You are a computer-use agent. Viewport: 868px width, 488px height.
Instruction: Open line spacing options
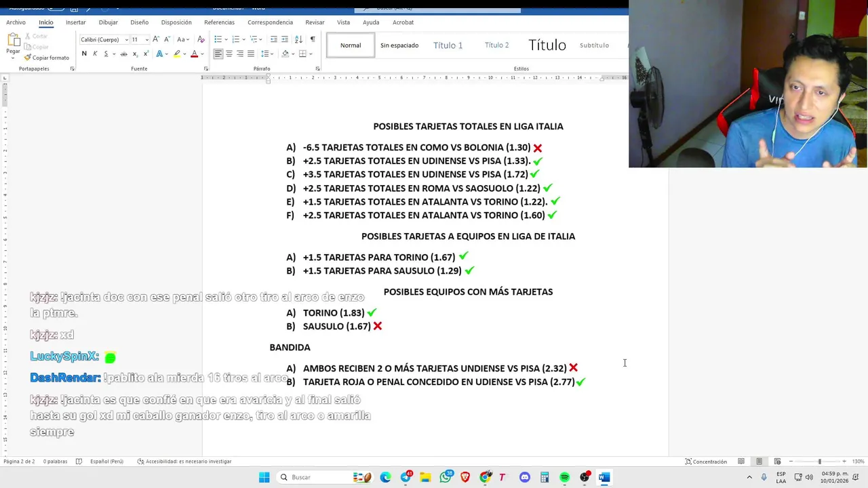click(267, 54)
